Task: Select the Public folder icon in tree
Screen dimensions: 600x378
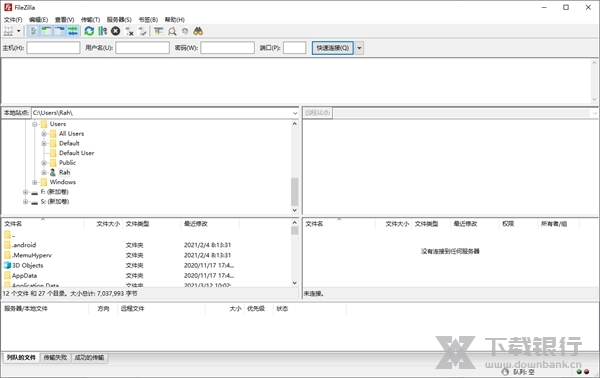Action: pos(53,163)
